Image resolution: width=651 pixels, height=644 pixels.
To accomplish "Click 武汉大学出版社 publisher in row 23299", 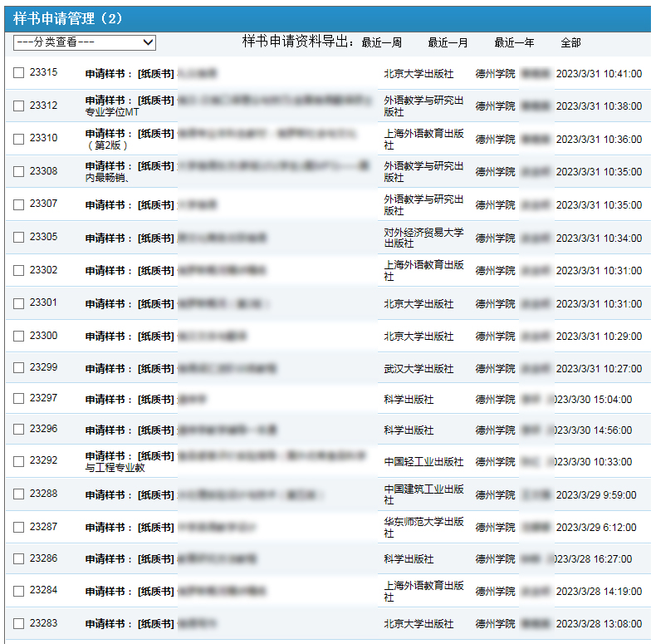I will pos(418,368).
